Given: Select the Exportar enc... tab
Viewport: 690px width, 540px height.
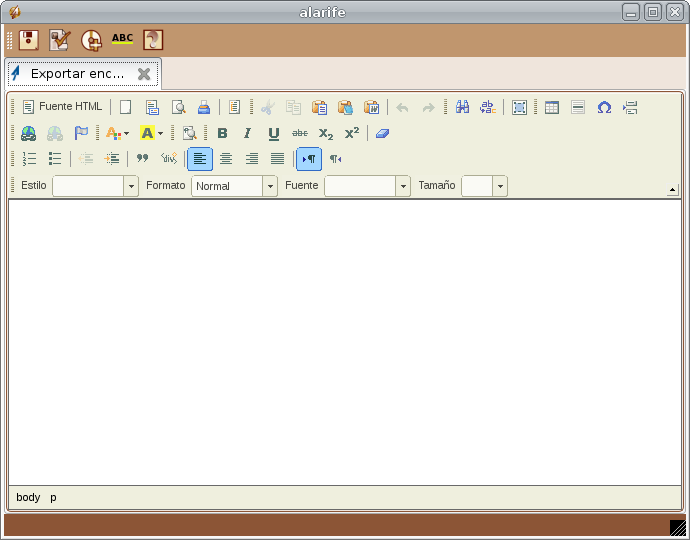Looking at the screenshot, I should [x=77, y=74].
